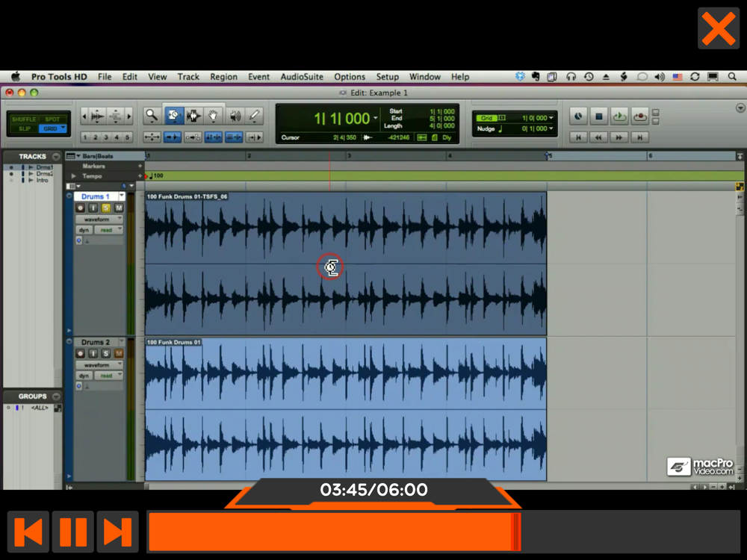Click the transport Online clock button
This screenshot has width=747, height=560.
[x=578, y=116]
